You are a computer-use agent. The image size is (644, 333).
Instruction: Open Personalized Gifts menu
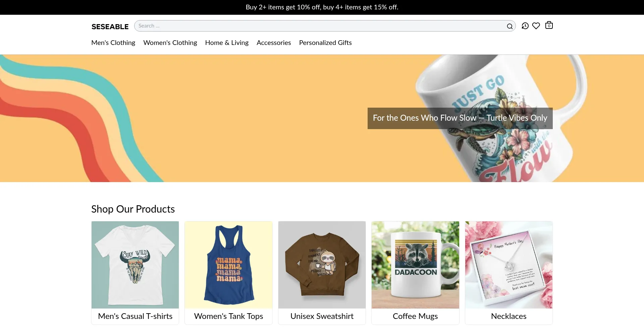(x=325, y=43)
